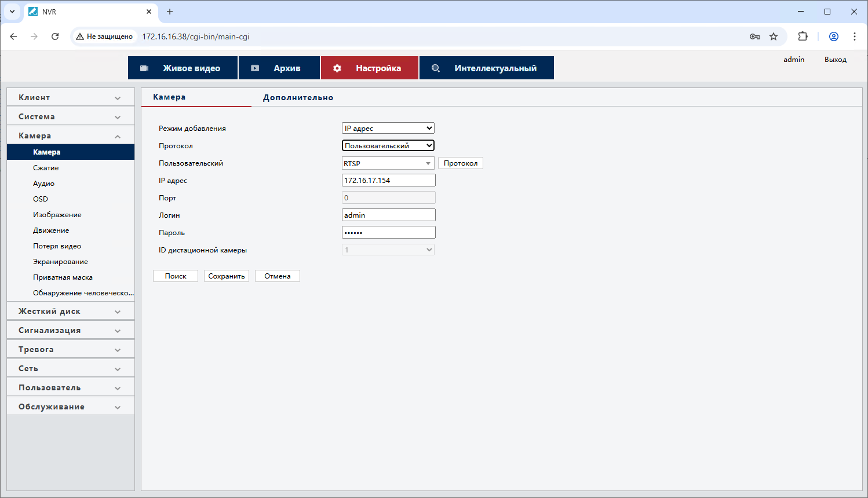Open the Режим добавления dropdown
The width and height of the screenshot is (868, 498).
point(388,128)
